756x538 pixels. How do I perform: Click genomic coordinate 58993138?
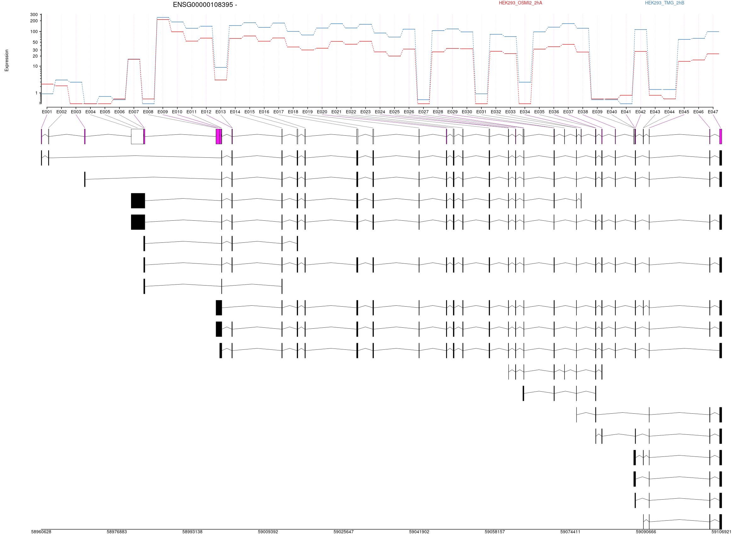point(192,532)
